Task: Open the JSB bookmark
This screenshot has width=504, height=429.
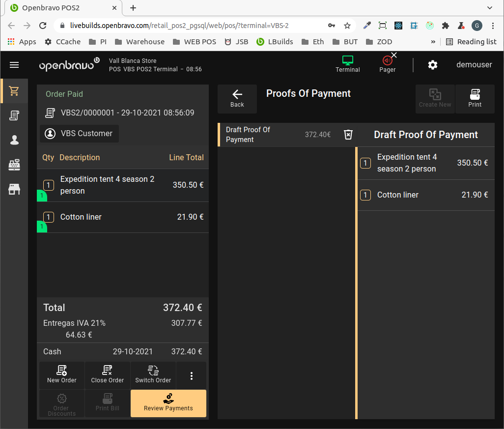Action: (236, 42)
